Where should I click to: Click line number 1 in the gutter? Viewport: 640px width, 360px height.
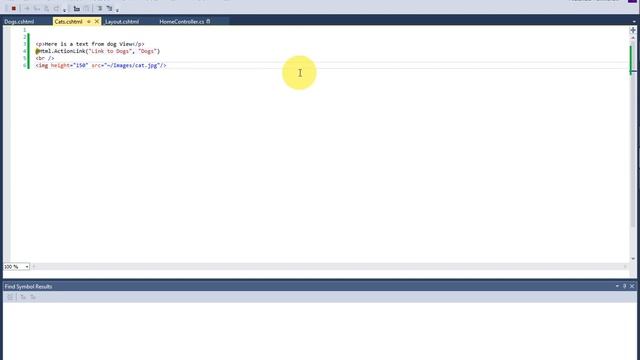[24, 30]
